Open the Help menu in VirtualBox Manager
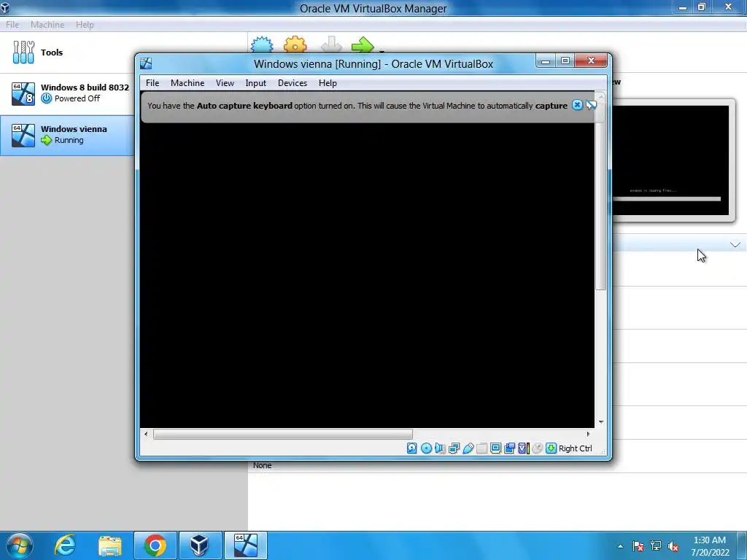This screenshot has height=560, width=747. [85, 25]
